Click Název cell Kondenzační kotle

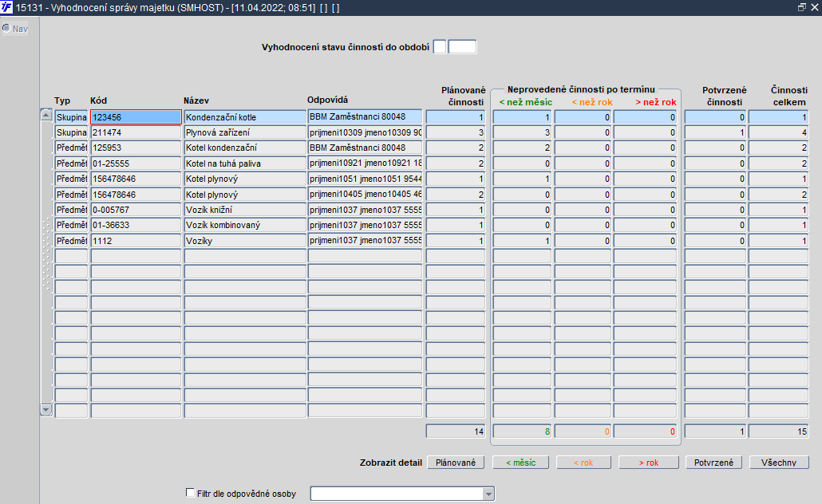click(x=245, y=117)
